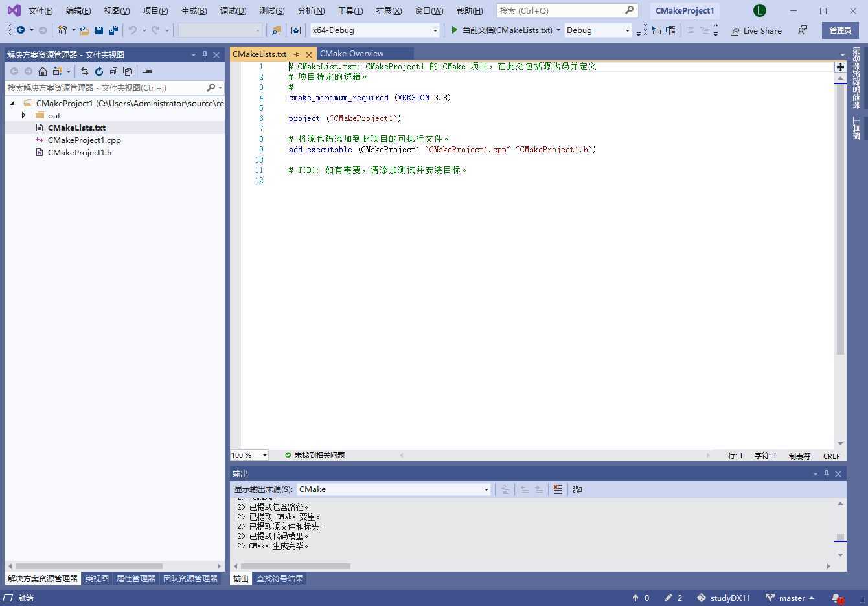Click the properties wrench-line icon in Solution Explorer
The width and height of the screenshot is (868, 606).
[x=147, y=71]
